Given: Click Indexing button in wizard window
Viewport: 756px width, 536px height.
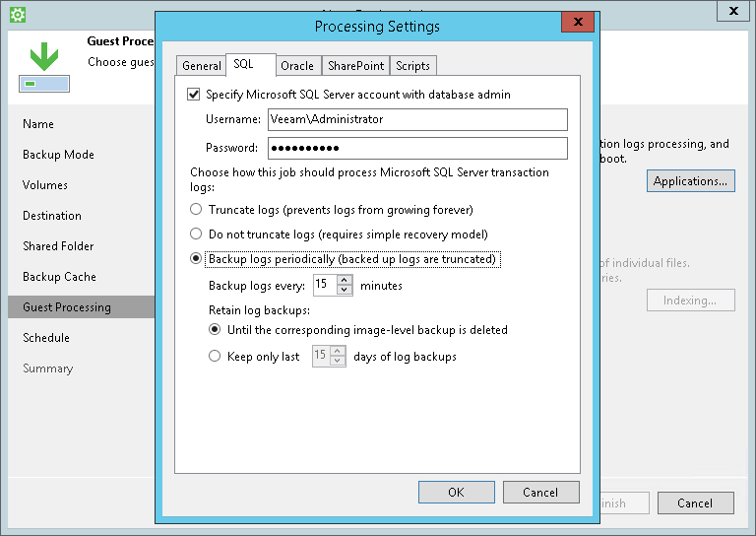Looking at the screenshot, I should click(690, 301).
